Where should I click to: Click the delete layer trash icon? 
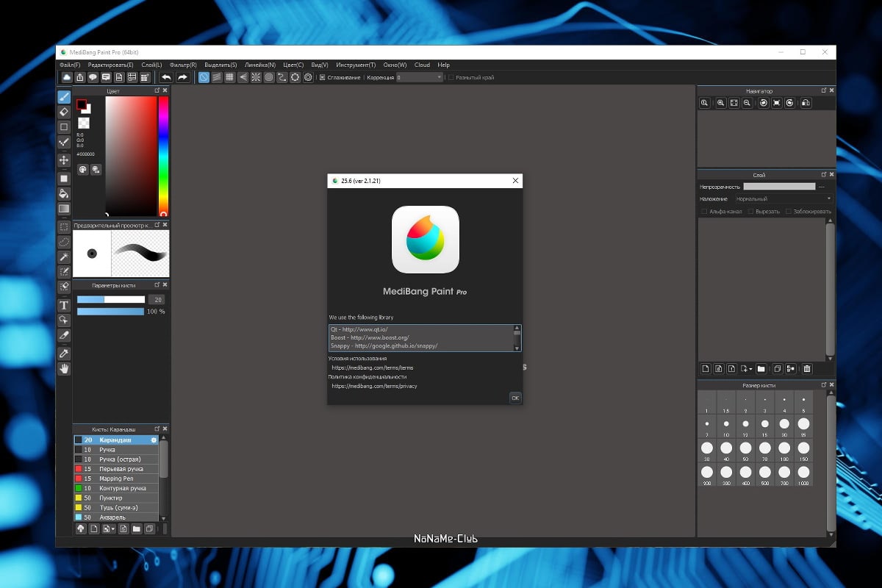point(807,369)
